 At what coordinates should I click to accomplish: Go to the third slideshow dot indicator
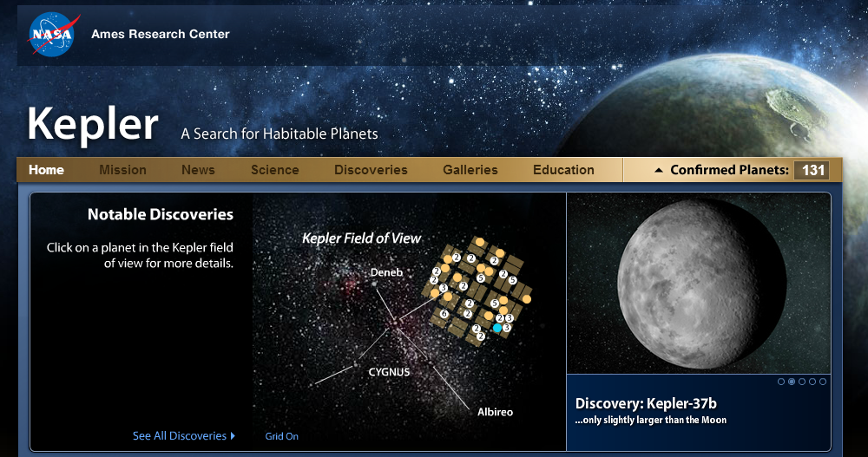click(x=801, y=382)
